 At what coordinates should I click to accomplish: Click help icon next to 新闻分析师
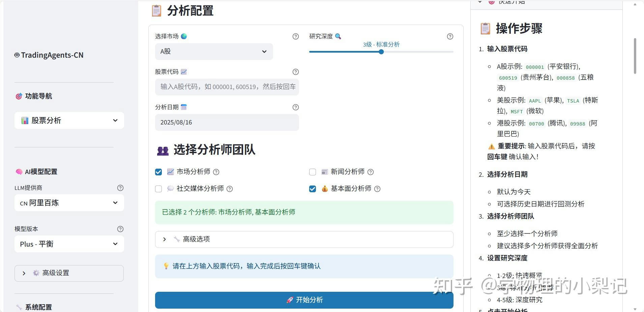pos(370,172)
